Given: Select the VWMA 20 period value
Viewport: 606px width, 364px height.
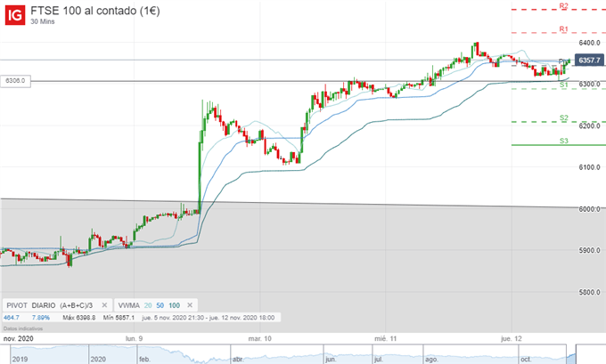Looking at the screenshot, I should point(148,305).
